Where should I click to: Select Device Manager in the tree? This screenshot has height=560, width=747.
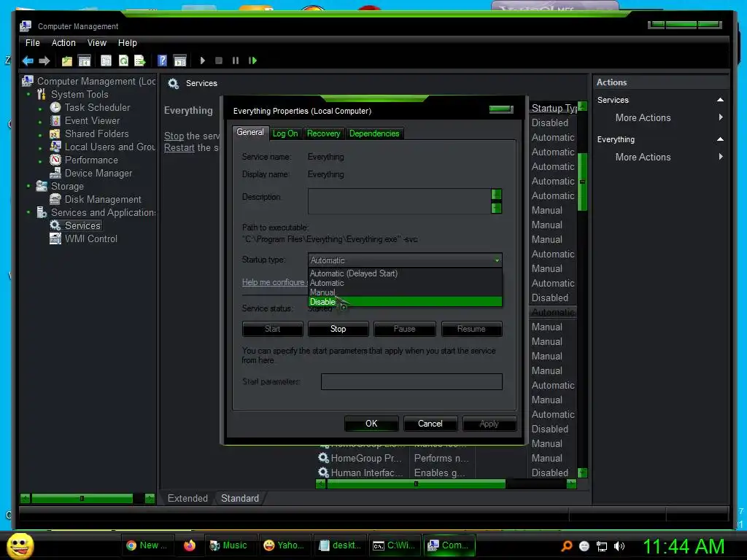(98, 174)
